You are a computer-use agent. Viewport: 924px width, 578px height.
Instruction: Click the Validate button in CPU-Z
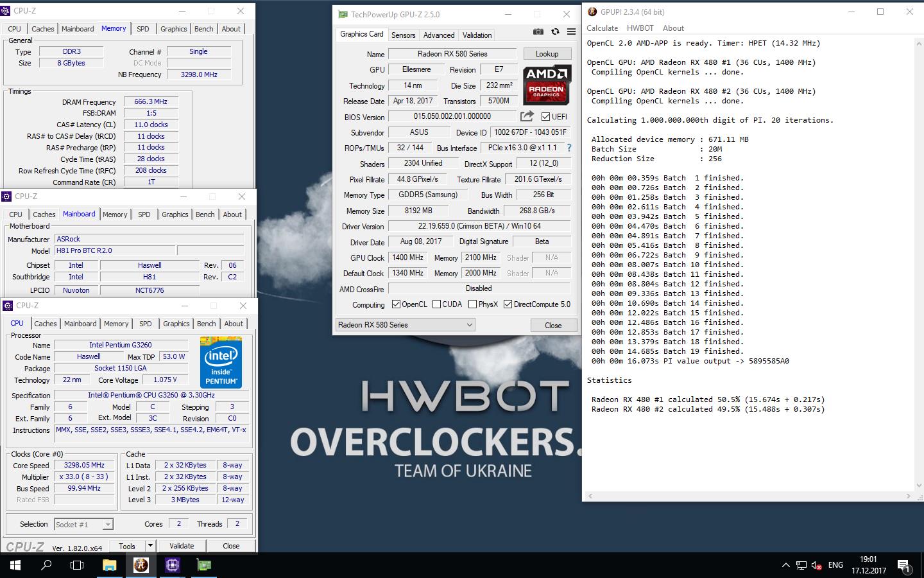pyautogui.click(x=182, y=546)
